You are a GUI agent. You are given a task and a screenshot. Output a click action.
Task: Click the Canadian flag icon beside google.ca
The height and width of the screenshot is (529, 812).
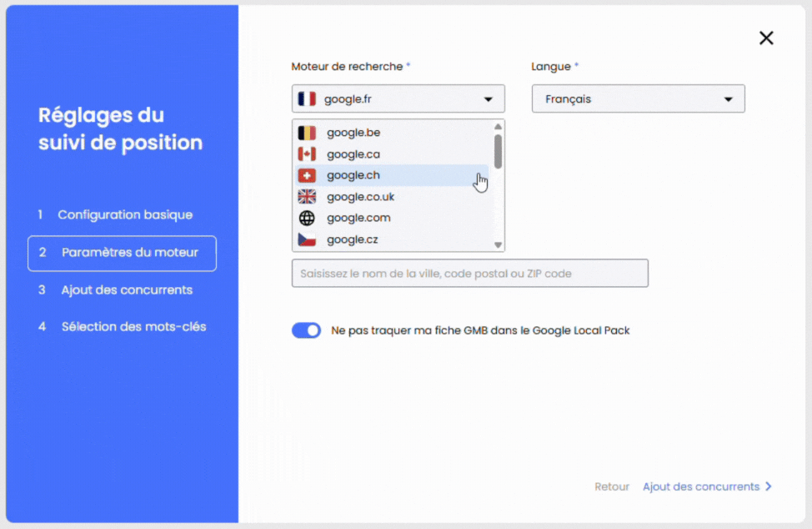pyautogui.click(x=306, y=154)
